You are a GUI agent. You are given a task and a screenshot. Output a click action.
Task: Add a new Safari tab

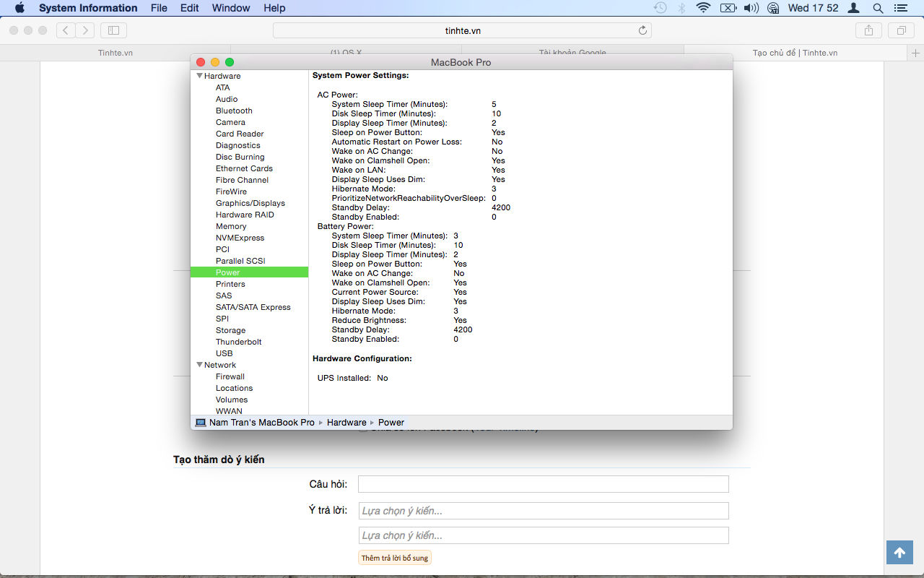click(915, 53)
